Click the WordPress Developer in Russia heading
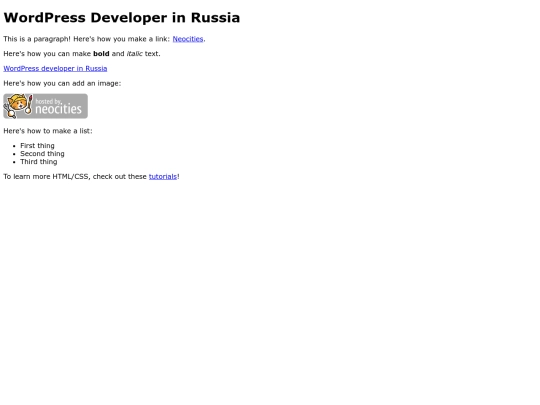 pos(122,18)
